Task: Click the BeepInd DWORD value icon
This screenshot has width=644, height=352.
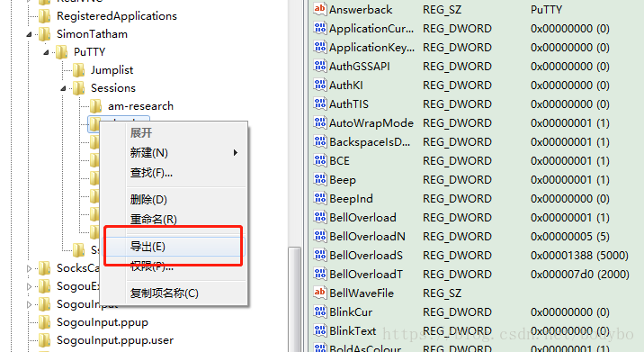Action: pos(320,198)
